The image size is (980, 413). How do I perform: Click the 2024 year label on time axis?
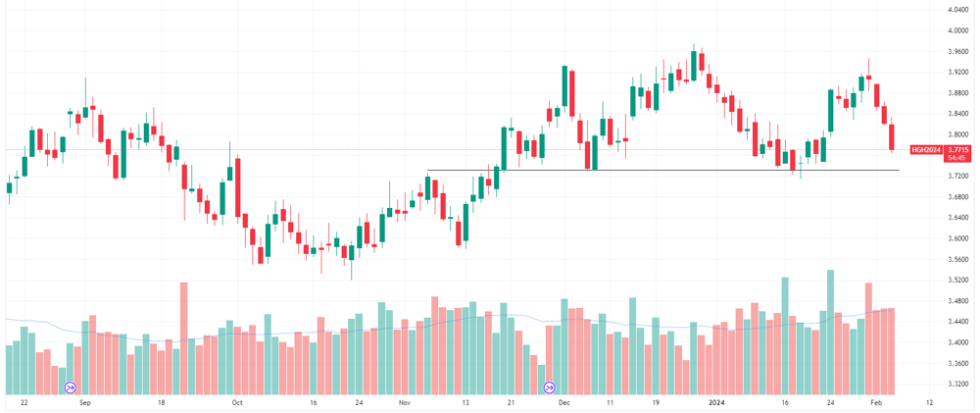click(x=717, y=402)
